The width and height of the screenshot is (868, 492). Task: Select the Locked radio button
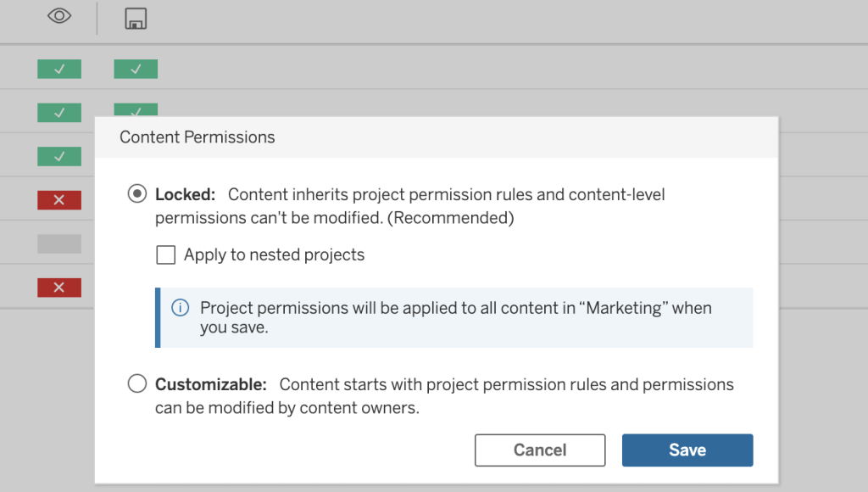pyautogui.click(x=136, y=194)
